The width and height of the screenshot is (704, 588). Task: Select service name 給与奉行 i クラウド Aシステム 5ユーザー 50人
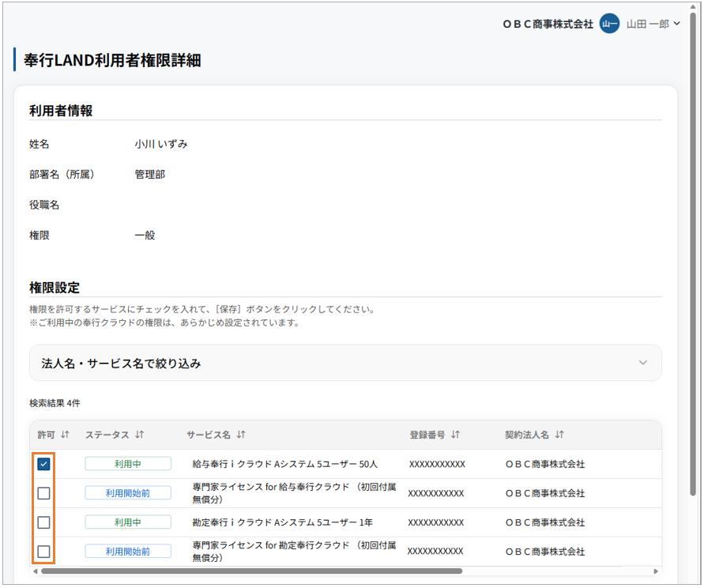285,464
